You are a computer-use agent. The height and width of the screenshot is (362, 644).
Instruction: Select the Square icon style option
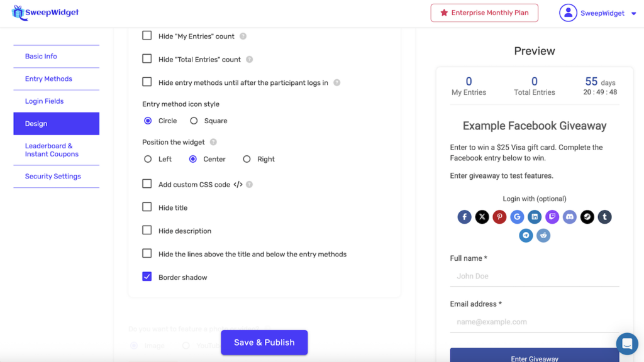[x=194, y=121]
